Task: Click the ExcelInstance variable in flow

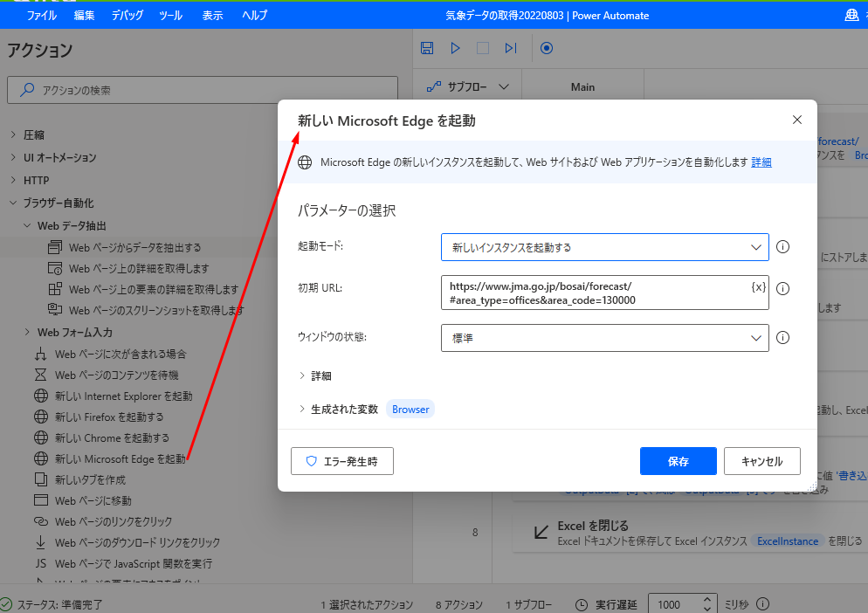Action: click(x=788, y=541)
